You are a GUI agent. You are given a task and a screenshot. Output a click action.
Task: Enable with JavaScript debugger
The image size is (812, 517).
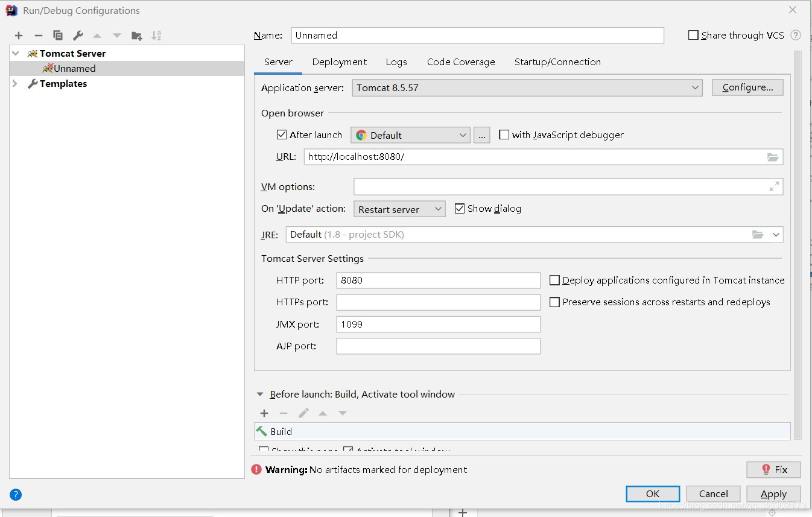[504, 135]
